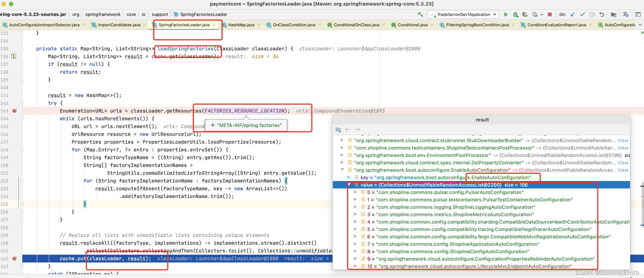Image resolution: width=644 pixels, height=278 pixels.
Task: Click the FACTORIES_RESOURCE_LOCATION constant in code
Action: point(245,111)
